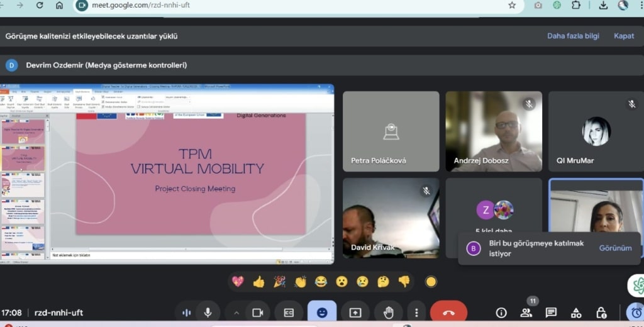Toggle the camera on or off
This screenshot has height=327, width=644.
click(257, 312)
